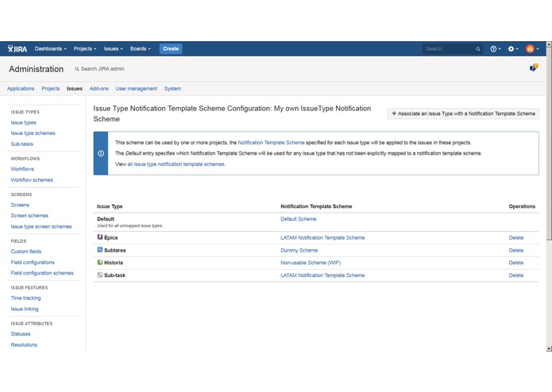552x392 pixels.
Task: Open Issue type screen schemes link
Action: (x=41, y=226)
